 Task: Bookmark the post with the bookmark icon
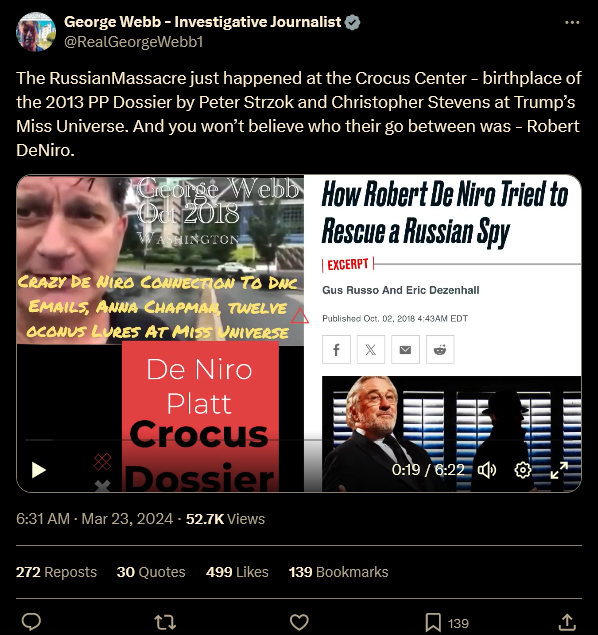432,622
